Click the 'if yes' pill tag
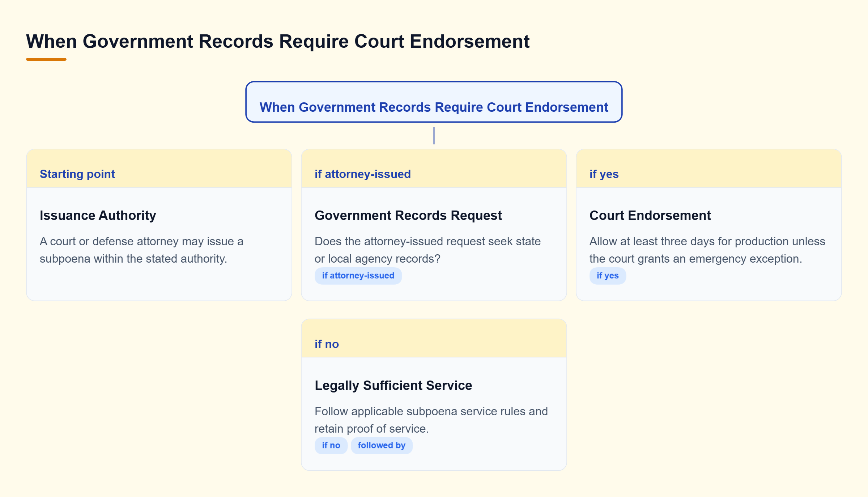868x497 pixels. pos(608,276)
